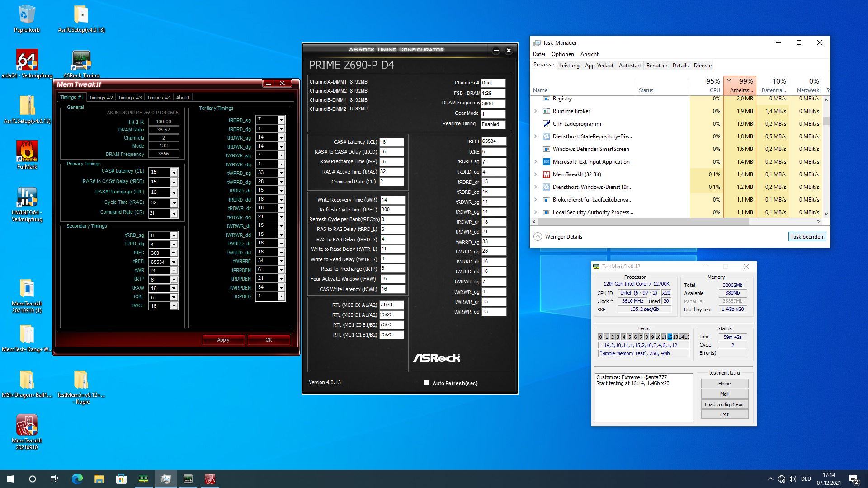This screenshot has height=488, width=868.
Task: Enable the Auto Refresh(sec) checkbox
Action: tap(426, 383)
